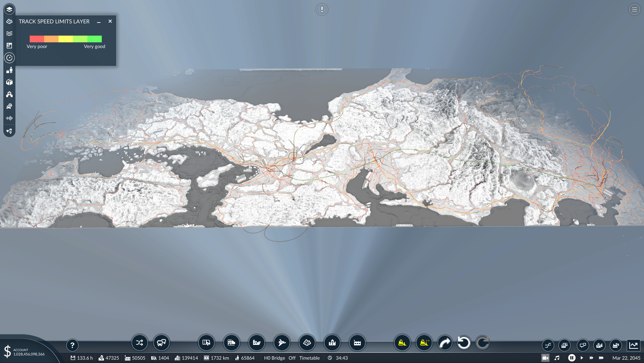The width and height of the screenshot is (644, 363).
Task: Select the yellow bulldozer tool
Action: (x=402, y=343)
